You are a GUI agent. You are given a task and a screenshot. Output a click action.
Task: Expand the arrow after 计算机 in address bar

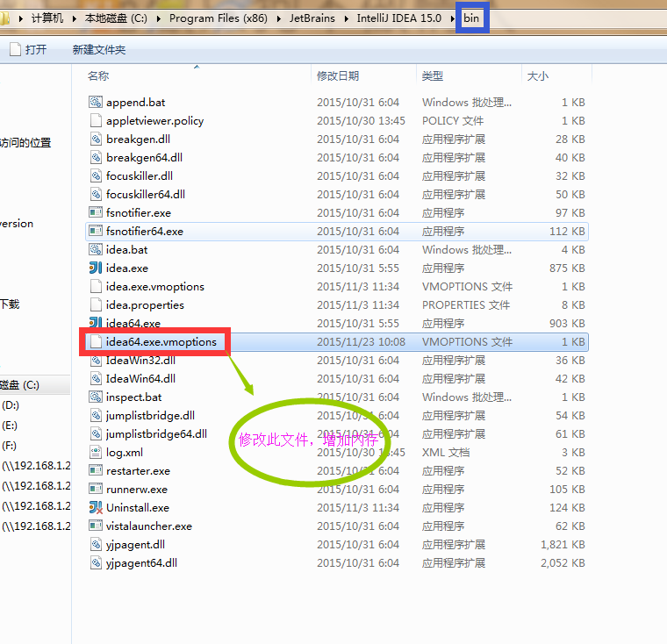coord(75,18)
